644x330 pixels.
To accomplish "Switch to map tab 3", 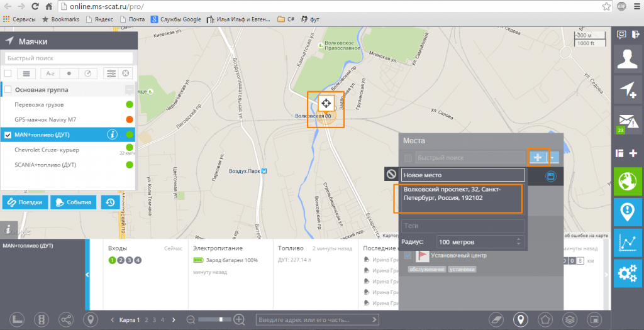I will [155, 320].
